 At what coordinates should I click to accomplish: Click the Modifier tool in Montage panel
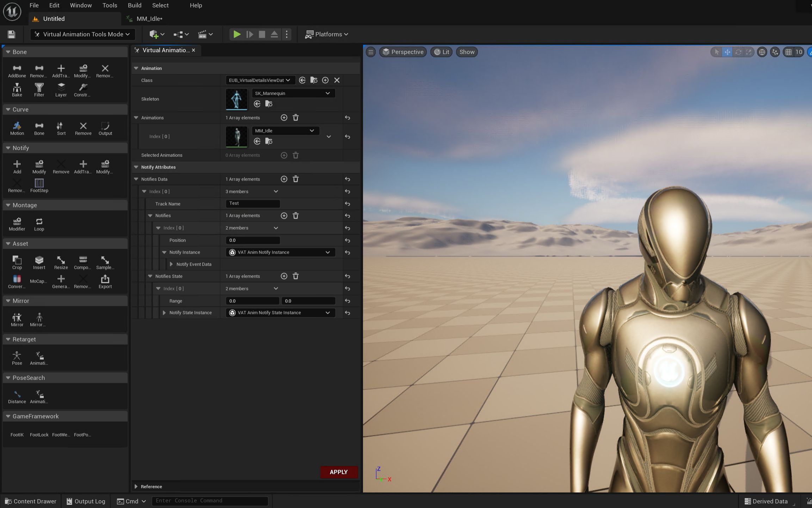point(17,223)
